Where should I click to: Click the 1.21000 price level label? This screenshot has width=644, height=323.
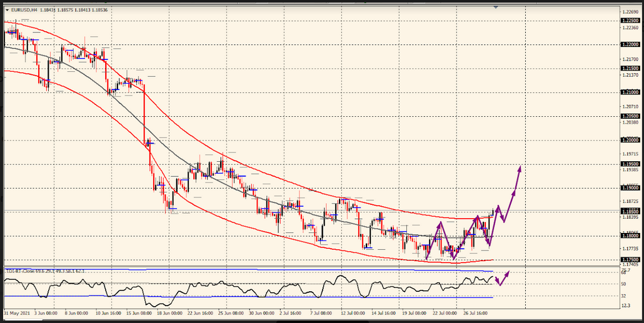[630, 92]
